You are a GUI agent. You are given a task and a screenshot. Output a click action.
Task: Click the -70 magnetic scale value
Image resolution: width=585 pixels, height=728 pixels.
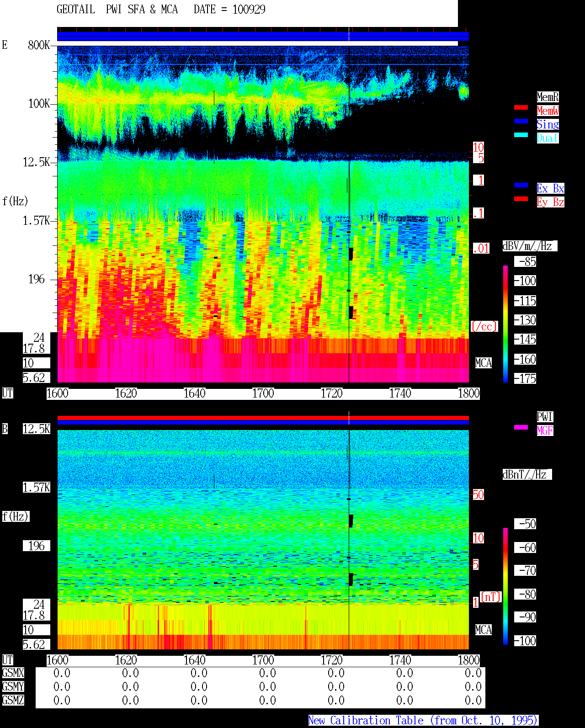coord(526,570)
